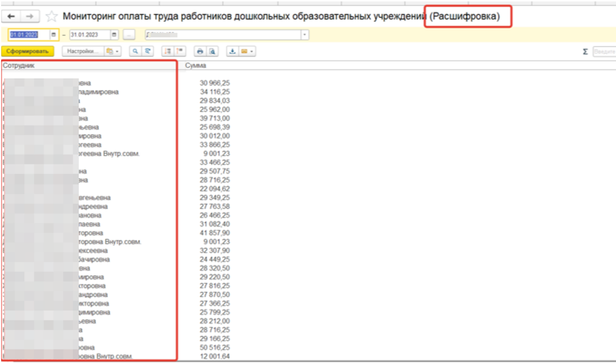
Task: Click the magnifier Find icon
Action: (x=135, y=51)
